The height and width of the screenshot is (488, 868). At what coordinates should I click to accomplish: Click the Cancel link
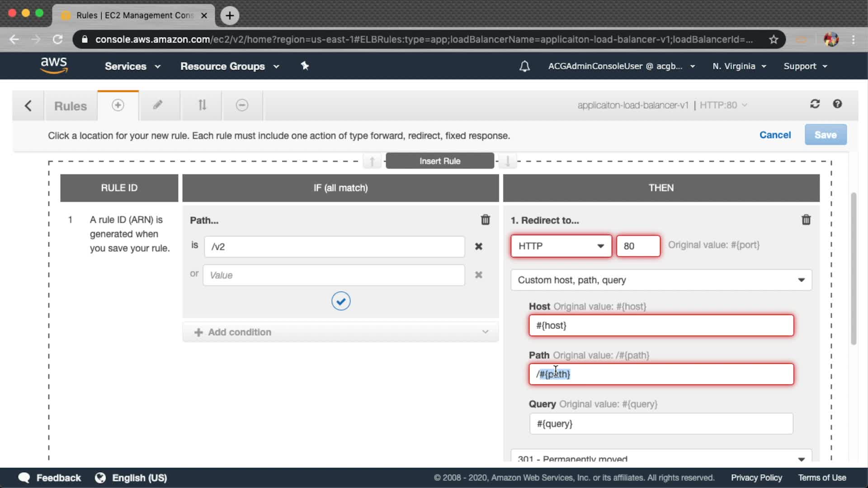click(775, 135)
